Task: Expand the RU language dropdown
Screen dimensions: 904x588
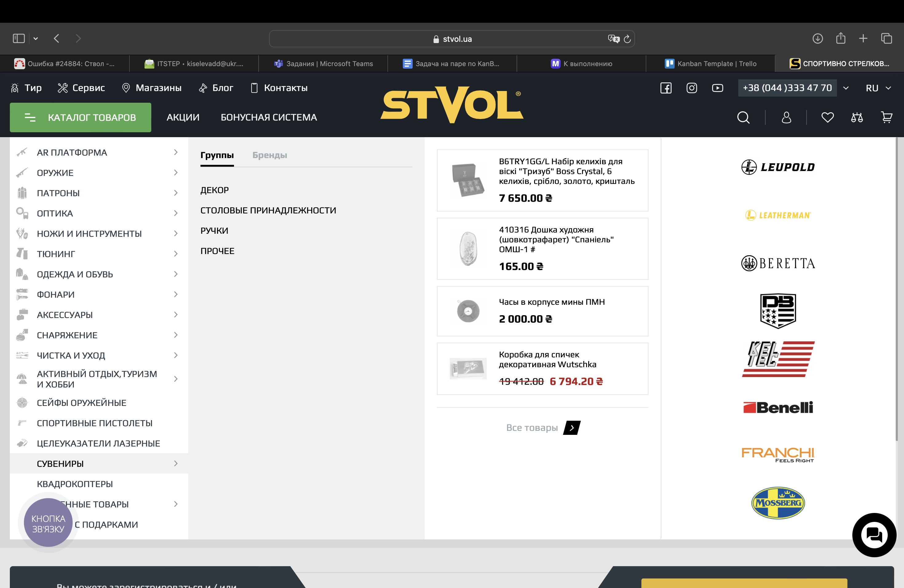Action: (878, 88)
